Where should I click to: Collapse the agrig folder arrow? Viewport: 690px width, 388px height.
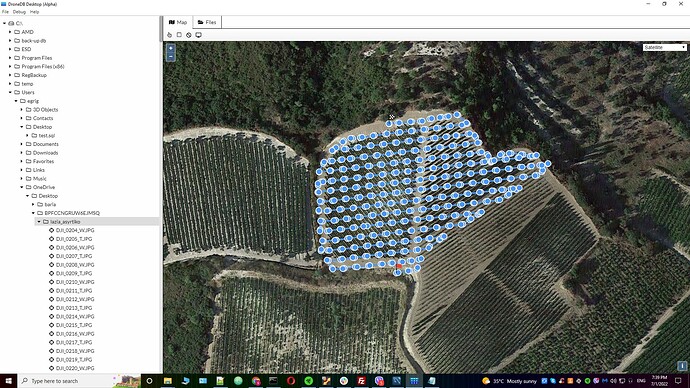coord(16,101)
